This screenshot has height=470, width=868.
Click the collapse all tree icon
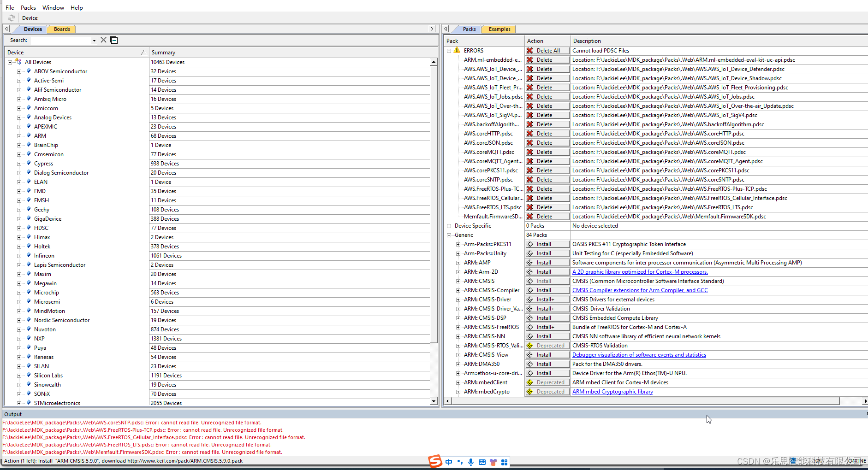114,40
